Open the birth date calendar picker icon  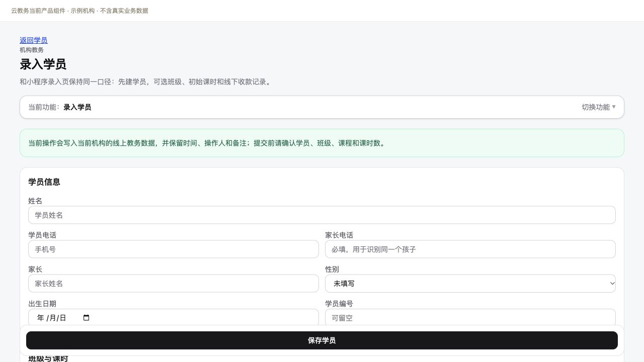pyautogui.click(x=86, y=318)
